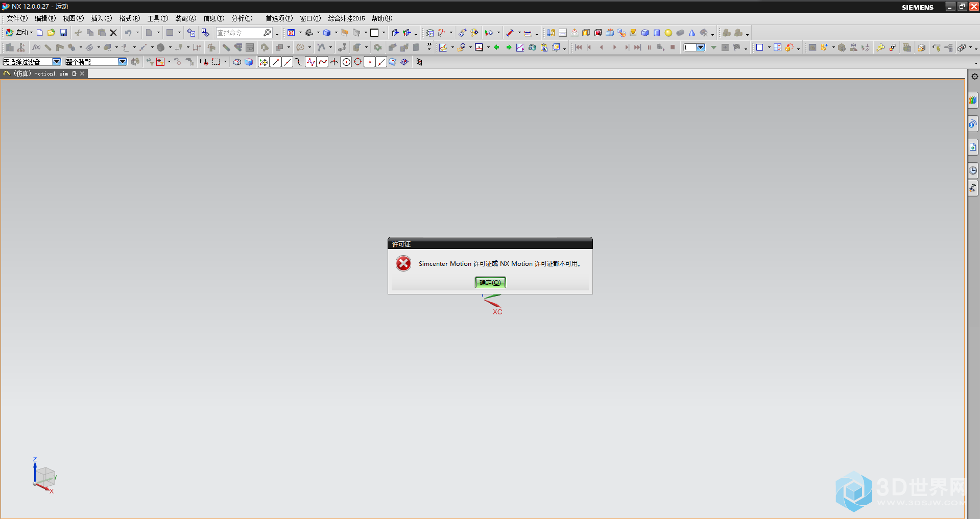Open the 帮助(H) menu
This screenshot has width=980, height=519.
(x=382, y=18)
